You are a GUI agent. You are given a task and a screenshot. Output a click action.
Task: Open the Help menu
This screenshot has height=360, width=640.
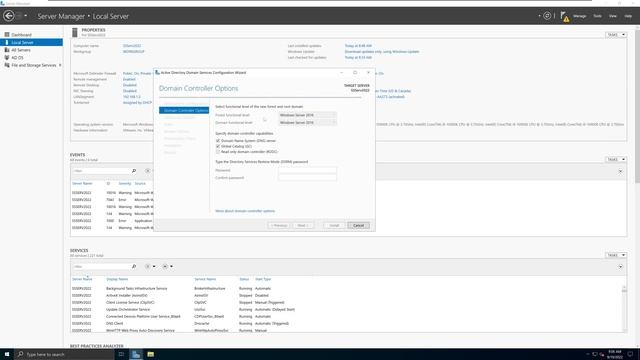628,16
